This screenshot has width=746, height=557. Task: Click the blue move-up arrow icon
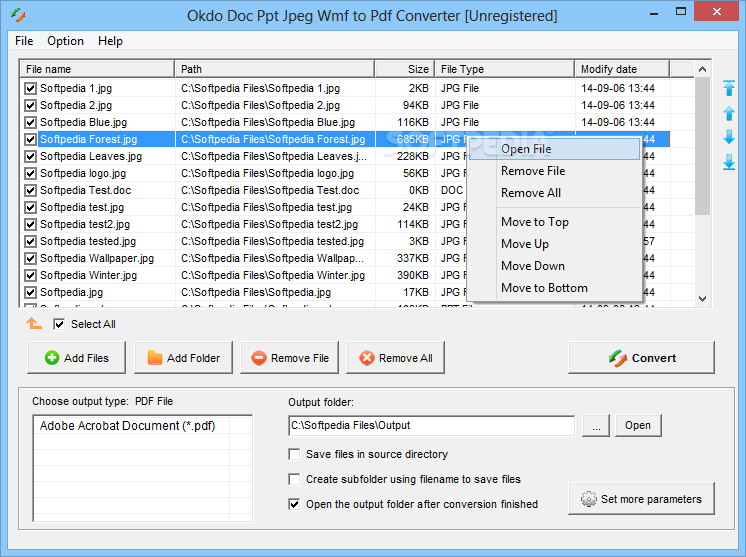point(729,113)
